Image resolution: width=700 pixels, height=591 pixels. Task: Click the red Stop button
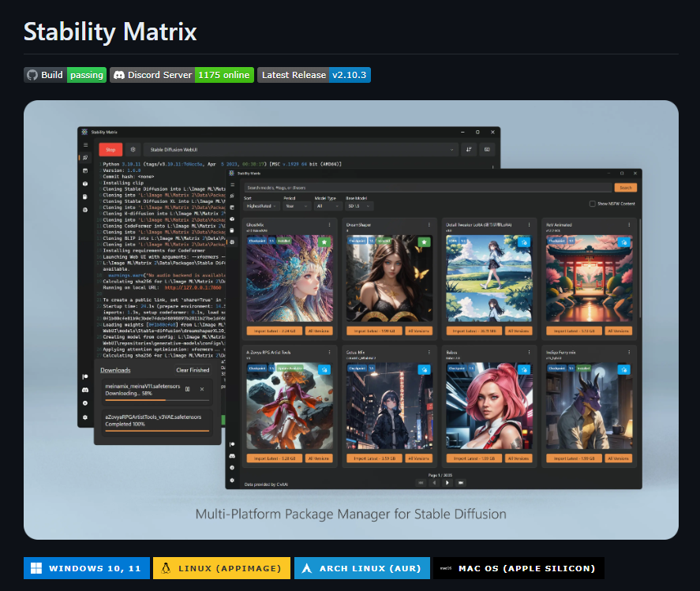click(110, 150)
